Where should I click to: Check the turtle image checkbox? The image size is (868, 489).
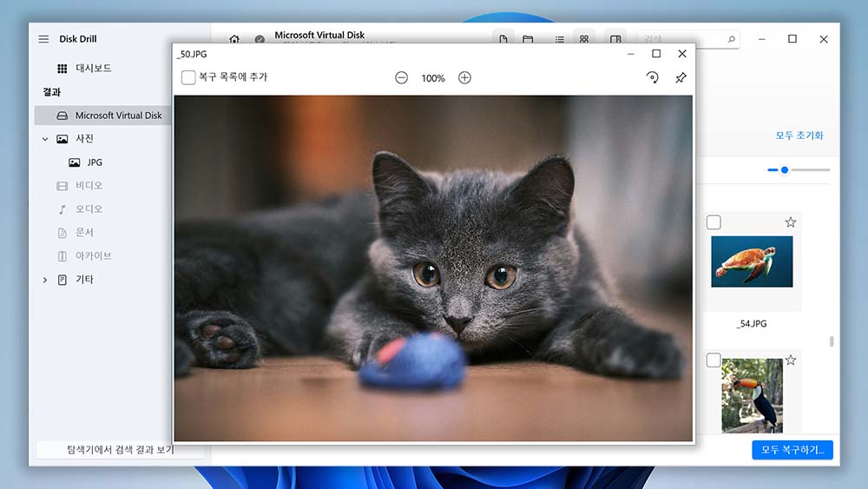click(x=713, y=222)
